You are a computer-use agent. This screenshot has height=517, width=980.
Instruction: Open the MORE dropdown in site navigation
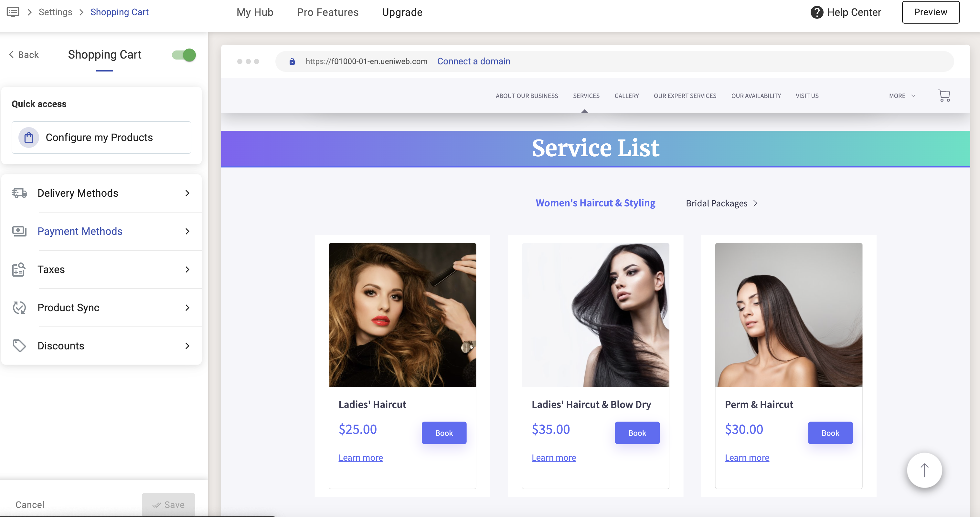tap(902, 96)
